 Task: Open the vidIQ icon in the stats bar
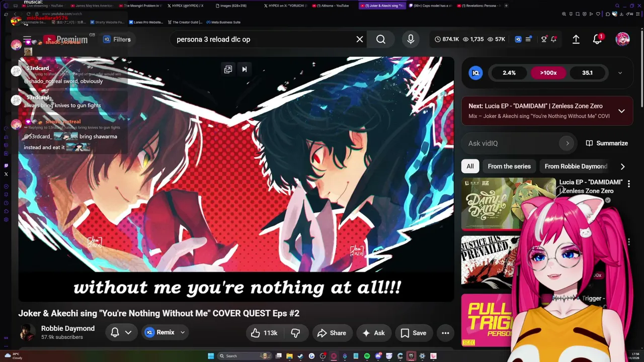pos(518,39)
